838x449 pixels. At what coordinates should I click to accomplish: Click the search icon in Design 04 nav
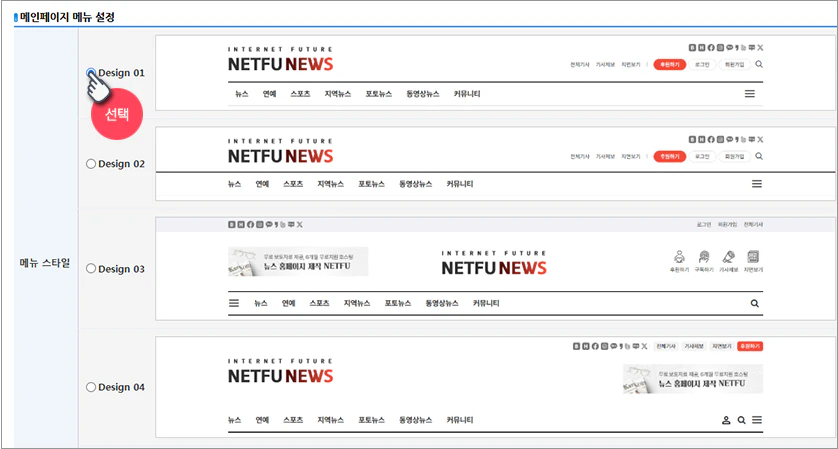tap(741, 421)
